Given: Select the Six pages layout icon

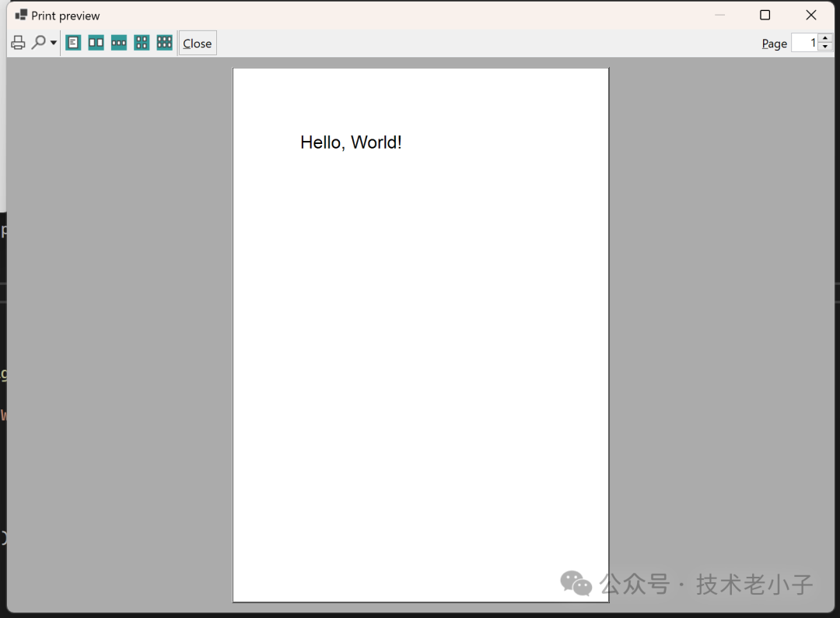Looking at the screenshot, I should click(164, 43).
